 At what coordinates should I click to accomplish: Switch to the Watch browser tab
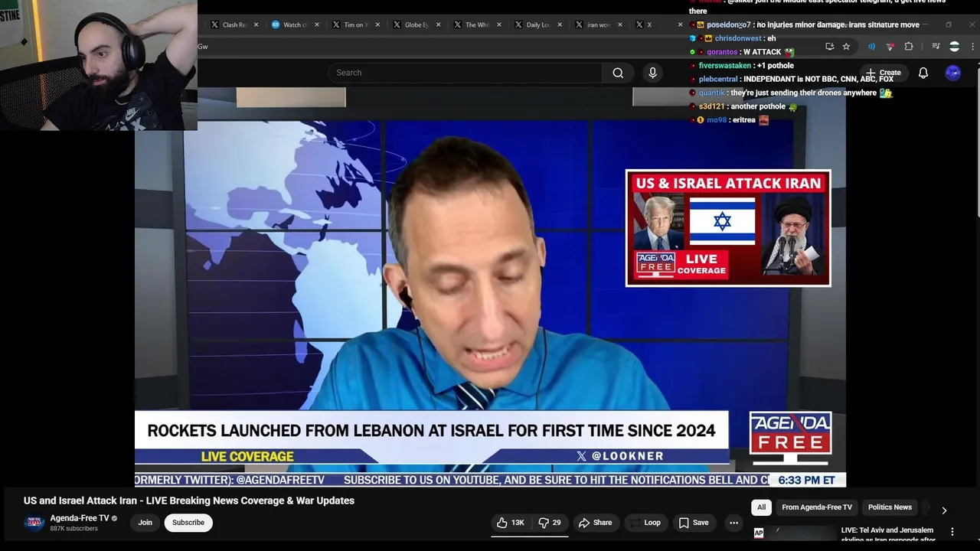point(295,24)
